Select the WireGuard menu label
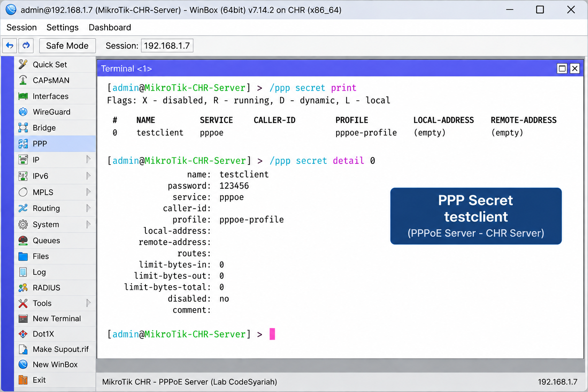Screen dimensions: 588x392 coord(52,112)
